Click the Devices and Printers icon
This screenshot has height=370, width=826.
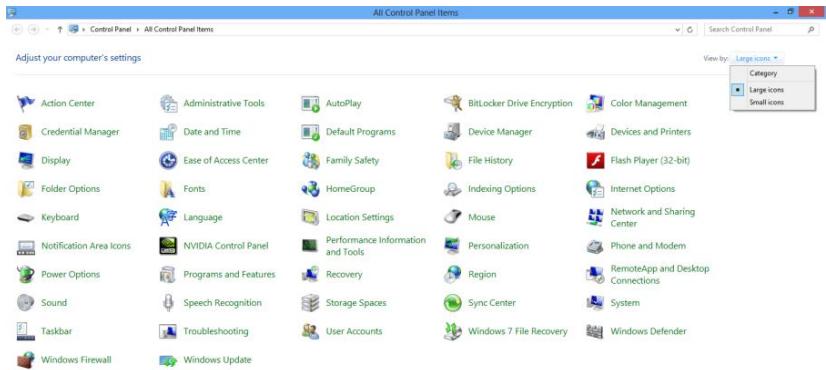coord(595,132)
